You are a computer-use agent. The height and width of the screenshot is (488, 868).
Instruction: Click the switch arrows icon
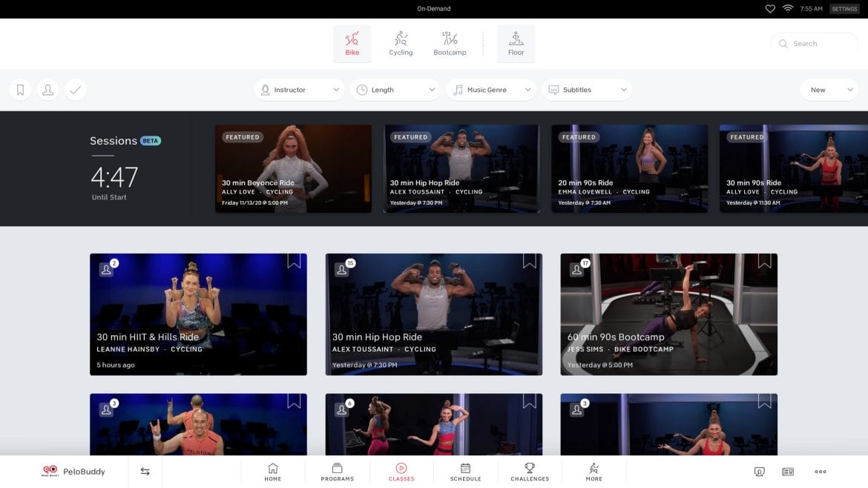(x=145, y=472)
